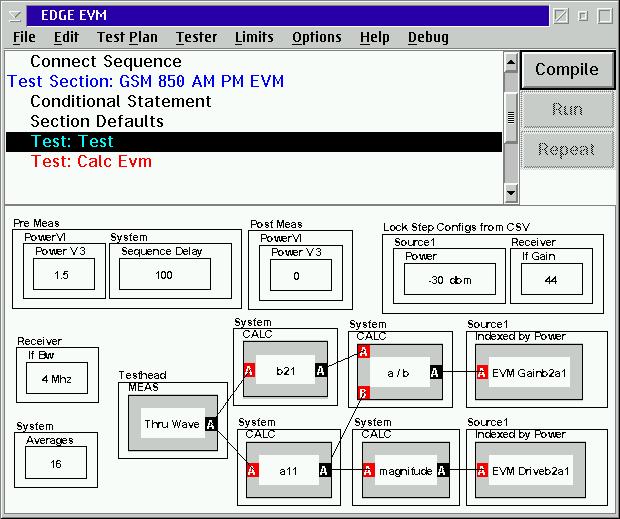Click the b21 block red A input port

point(249,371)
